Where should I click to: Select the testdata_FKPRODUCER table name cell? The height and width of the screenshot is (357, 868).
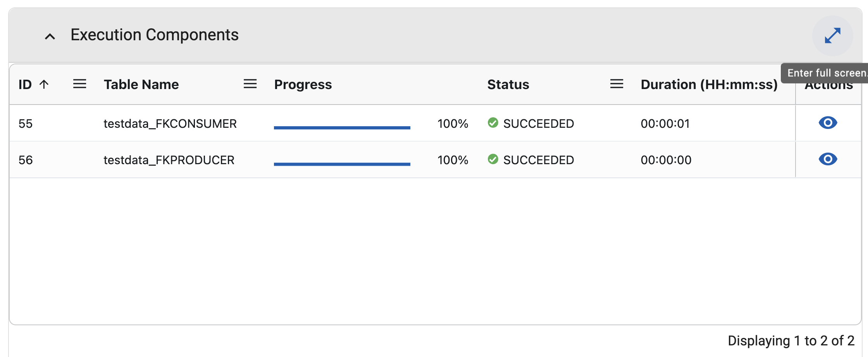169,160
